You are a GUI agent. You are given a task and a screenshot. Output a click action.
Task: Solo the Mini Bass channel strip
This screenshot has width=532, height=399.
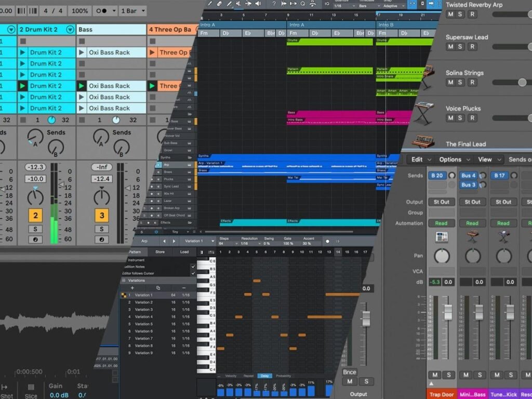[x=480, y=375]
